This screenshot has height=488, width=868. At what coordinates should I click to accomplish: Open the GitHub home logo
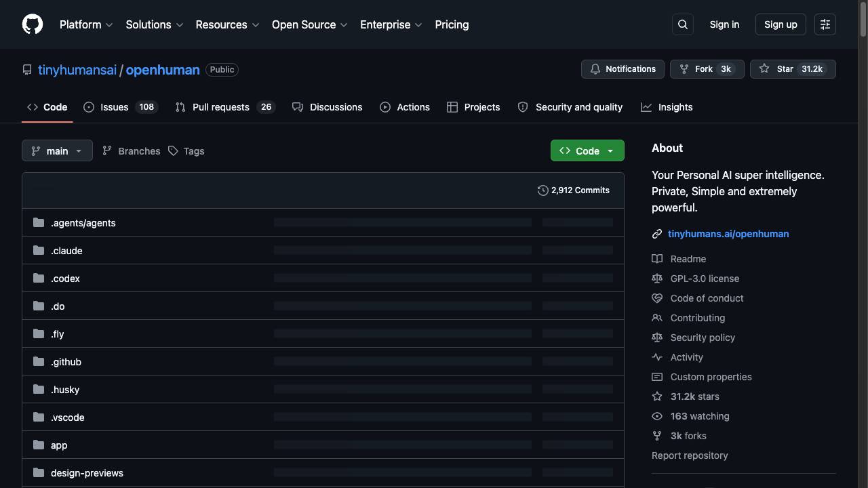coord(33,24)
